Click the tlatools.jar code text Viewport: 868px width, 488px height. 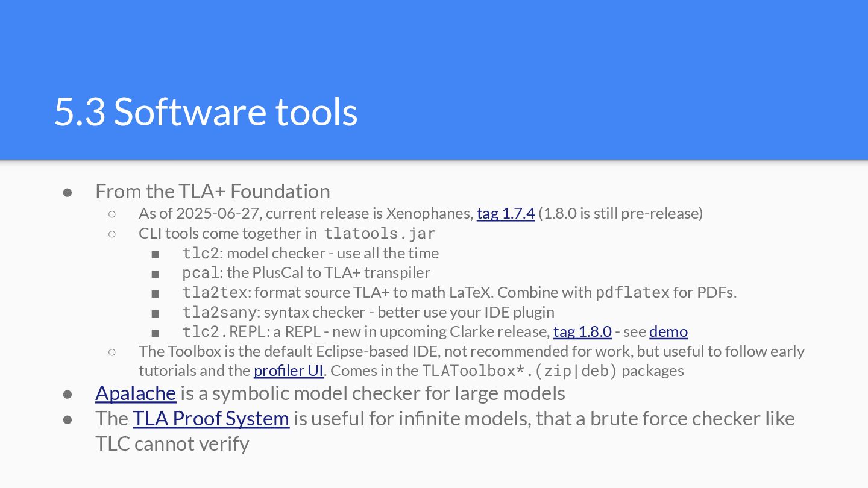[x=379, y=233]
